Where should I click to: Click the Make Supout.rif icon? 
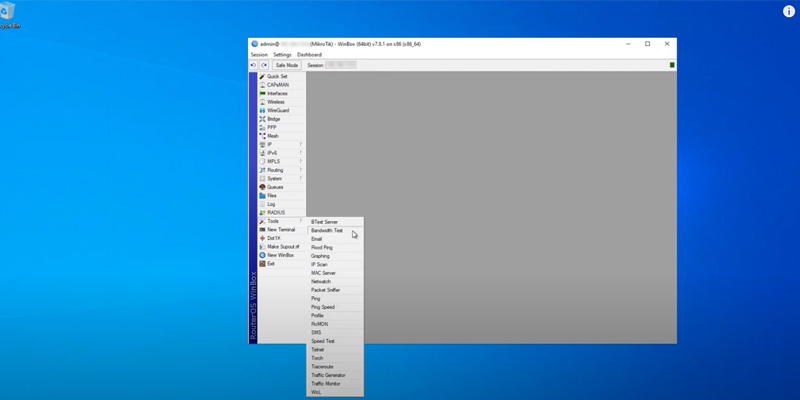(x=262, y=246)
